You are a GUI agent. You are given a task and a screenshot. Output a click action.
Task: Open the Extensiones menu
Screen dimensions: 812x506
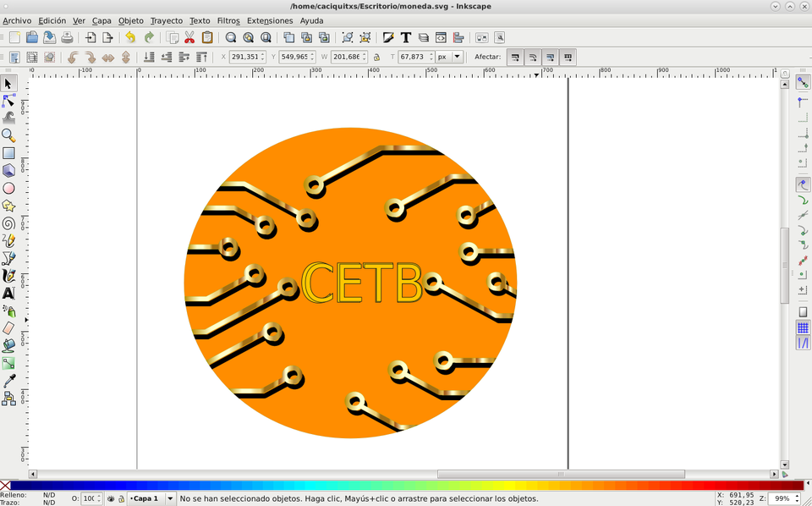tap(270, 20)
